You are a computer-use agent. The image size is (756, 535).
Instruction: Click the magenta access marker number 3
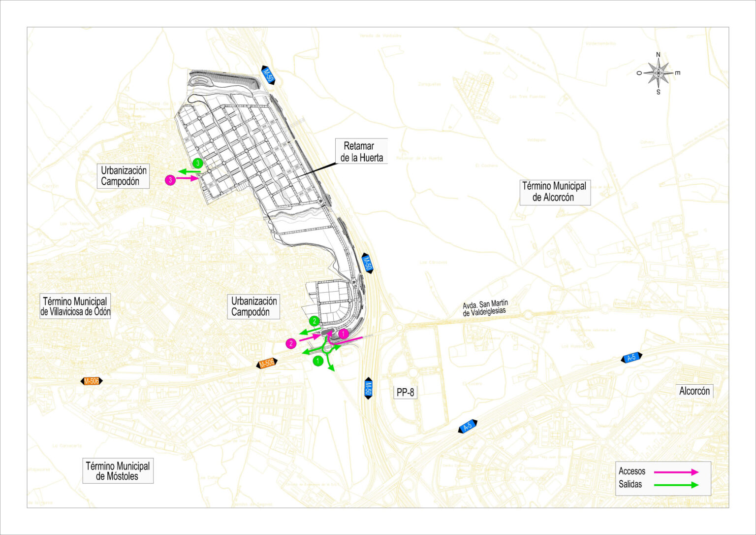tap(170, 180)
